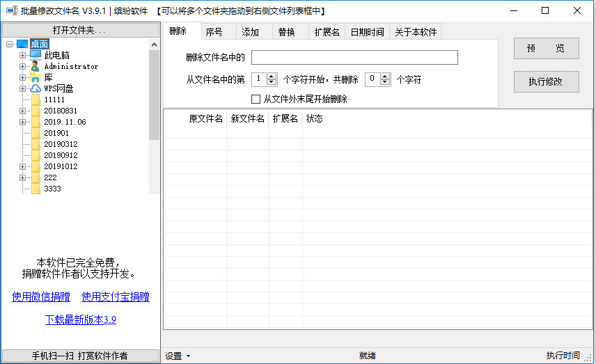Click the 就绪 status bar text

[x=367, y=356]
